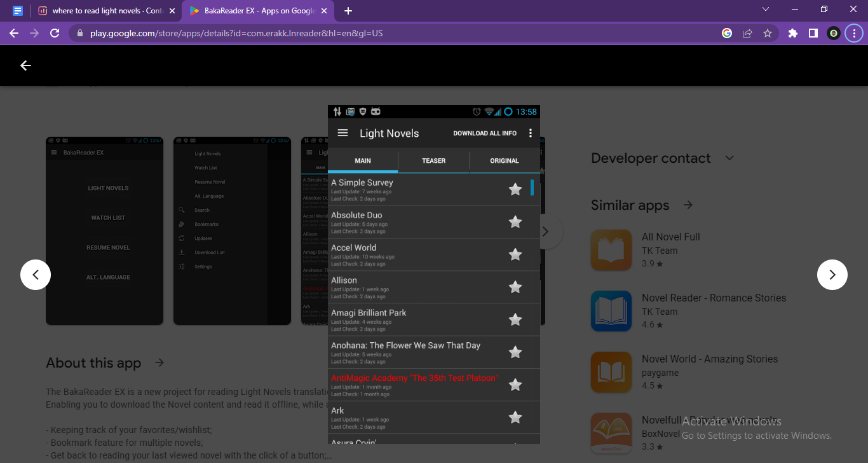Open the Chrome three-dot menu
This screenshot has width=868, height=463.
pyautogui.click(x=854, y=33)
